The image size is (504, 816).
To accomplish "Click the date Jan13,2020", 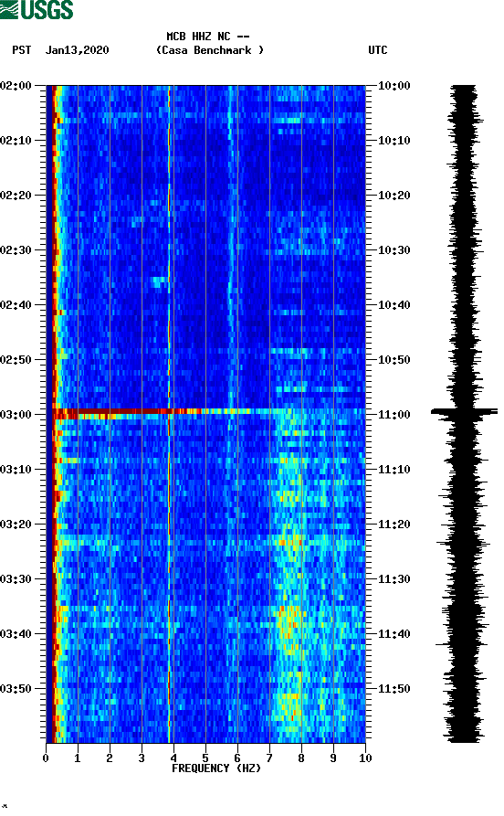I will (x=77, y=50).
